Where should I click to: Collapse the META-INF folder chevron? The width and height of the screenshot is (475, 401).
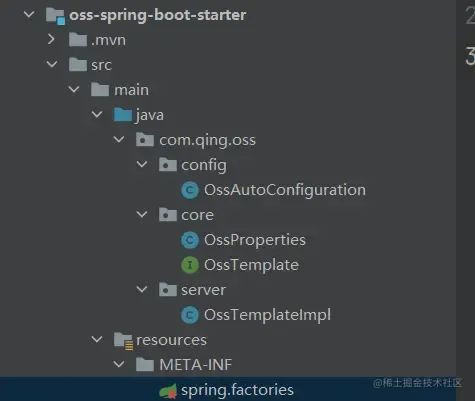click(119, 364)
